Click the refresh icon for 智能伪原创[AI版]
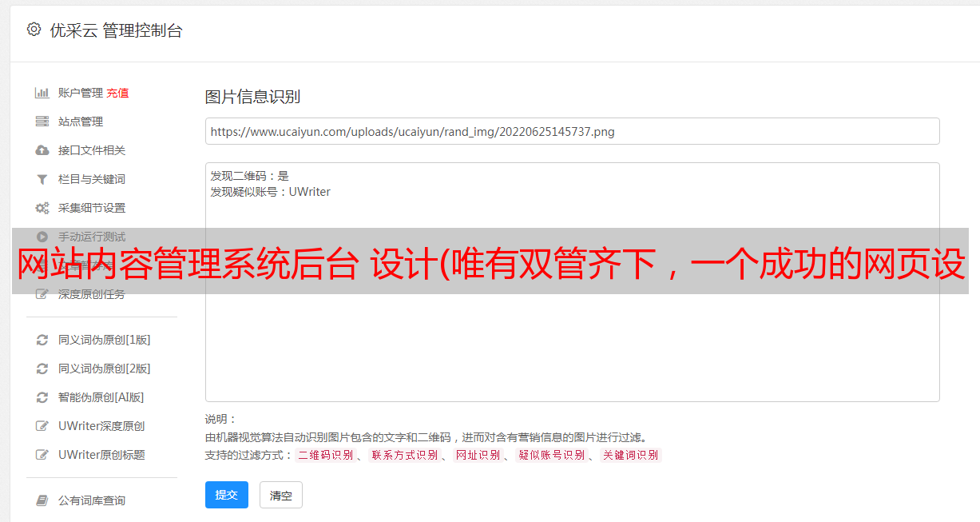980x522 pixels. point(42,397)
